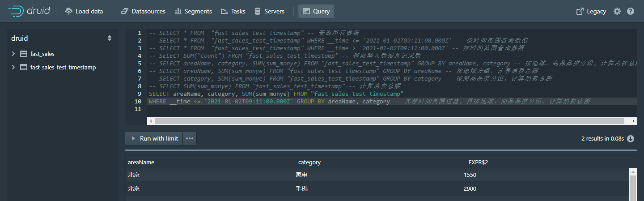The image size is (644, 201).
Task: Click the Druid logo icon
Action: click(x=16, y=11)
